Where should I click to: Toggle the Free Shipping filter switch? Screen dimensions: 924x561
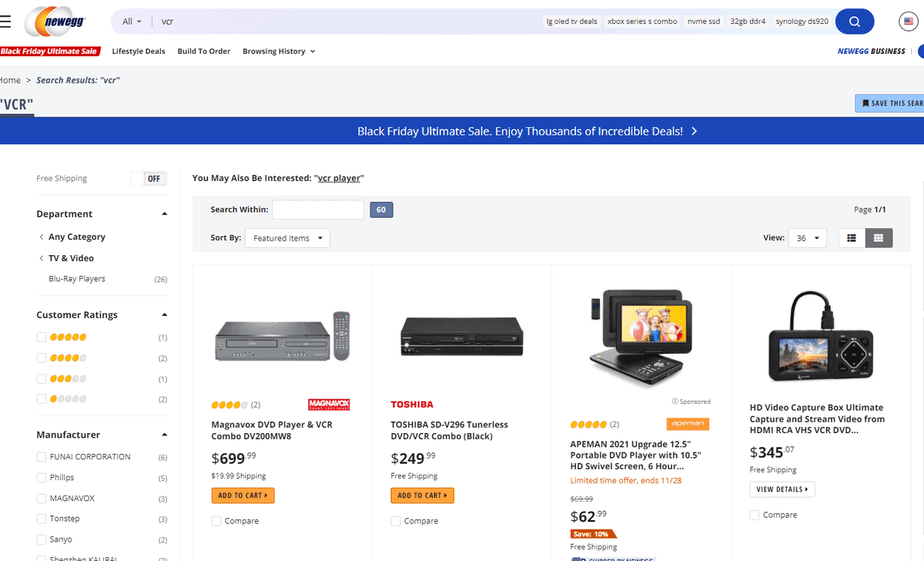(149, 178)
